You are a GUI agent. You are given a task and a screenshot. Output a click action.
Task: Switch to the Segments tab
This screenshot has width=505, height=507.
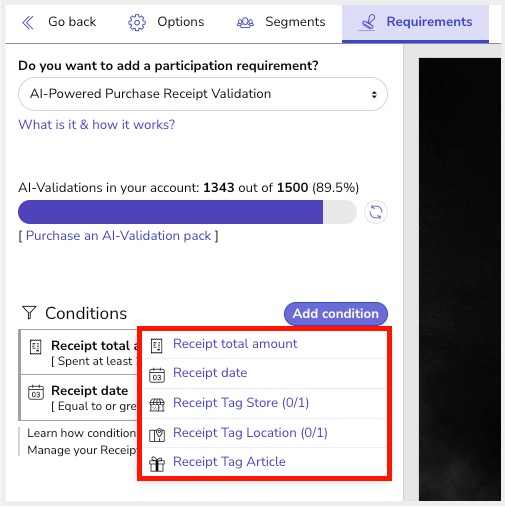click(x=281, y=22)
